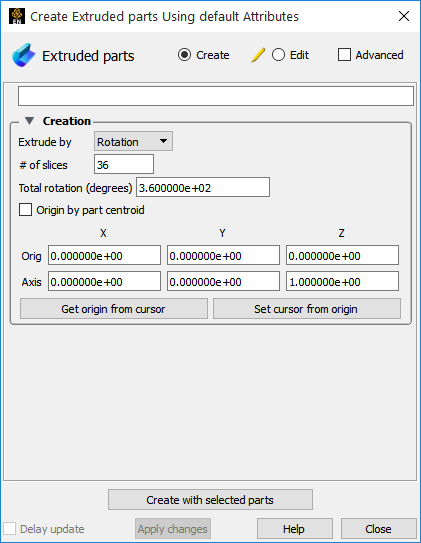Viewport: 421px width, 543px height.
Task: Click the X column header label
Action: [x=103, y=233]
